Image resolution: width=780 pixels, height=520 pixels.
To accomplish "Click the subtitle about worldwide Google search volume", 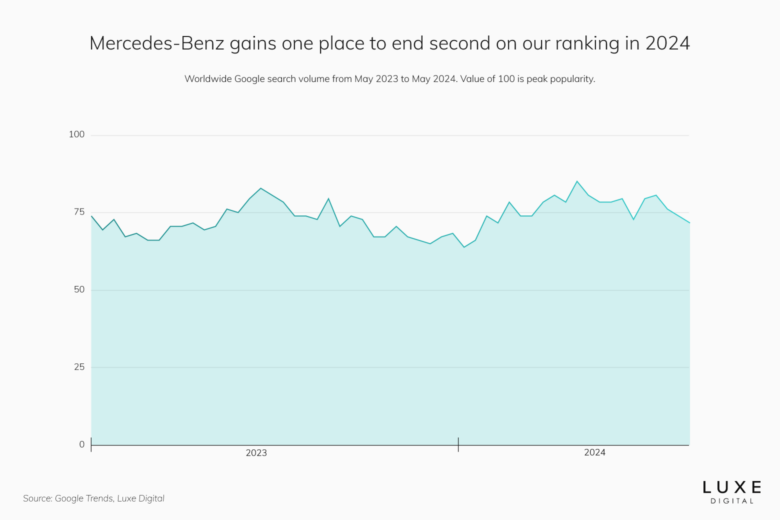I will tap(389, 79).
